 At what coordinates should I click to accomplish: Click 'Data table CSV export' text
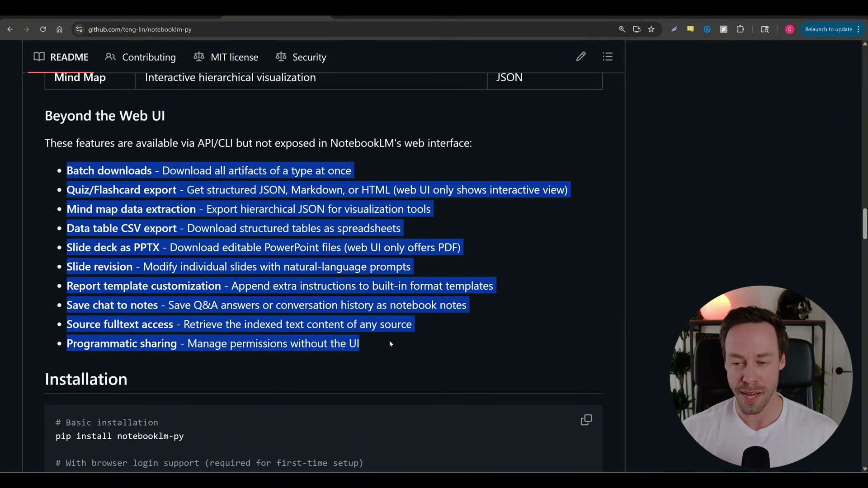122,228
